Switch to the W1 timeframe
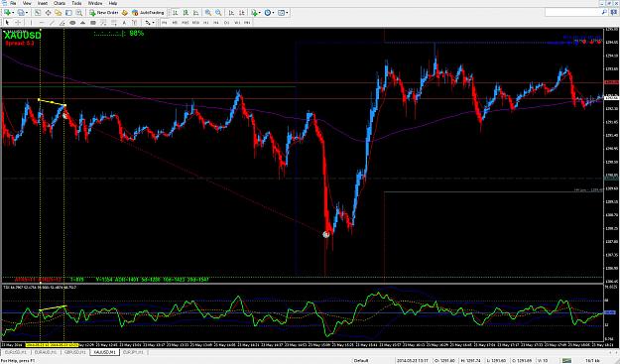This screenshot has width=620, height=364. point(237,23)
